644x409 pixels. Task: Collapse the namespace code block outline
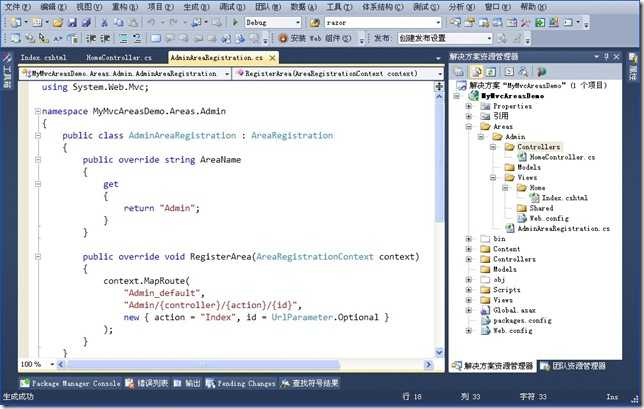[x=38, y=111]
